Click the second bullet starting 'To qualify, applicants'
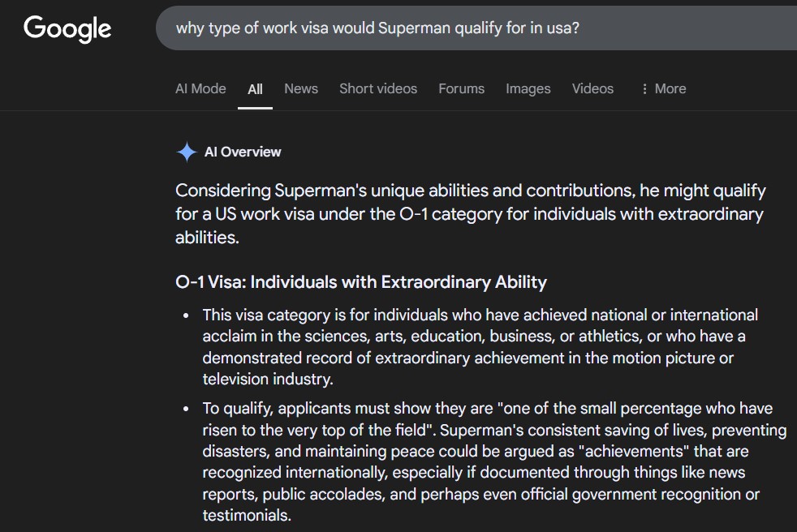Image resolution: width=797 pixels, height=532 pixels. pos(494,462)
